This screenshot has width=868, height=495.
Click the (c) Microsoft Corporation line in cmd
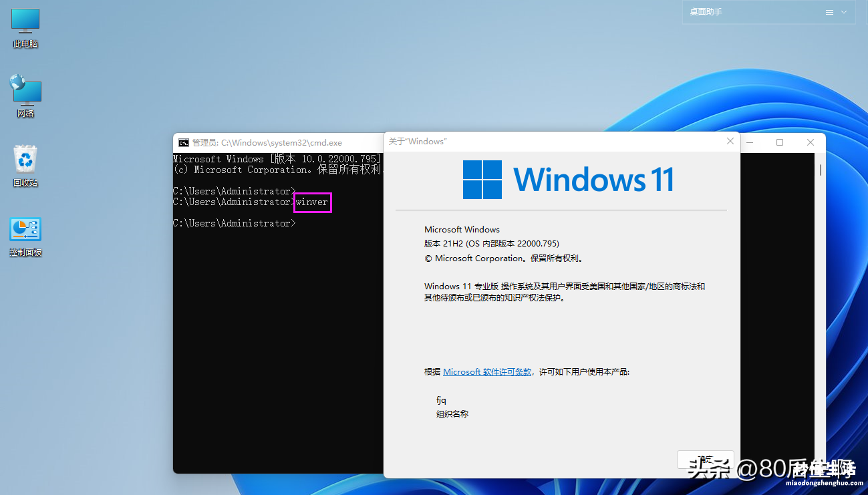[x=278, y=170]
